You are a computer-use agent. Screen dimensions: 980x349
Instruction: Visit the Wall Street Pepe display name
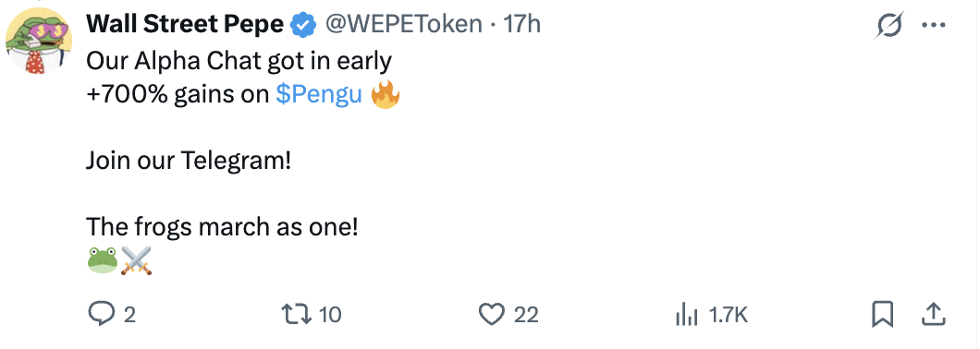pos(186,24)
